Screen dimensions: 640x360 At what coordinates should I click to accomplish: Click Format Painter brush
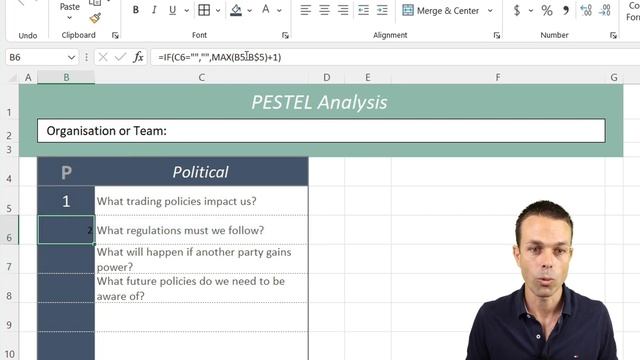(95, 18)
